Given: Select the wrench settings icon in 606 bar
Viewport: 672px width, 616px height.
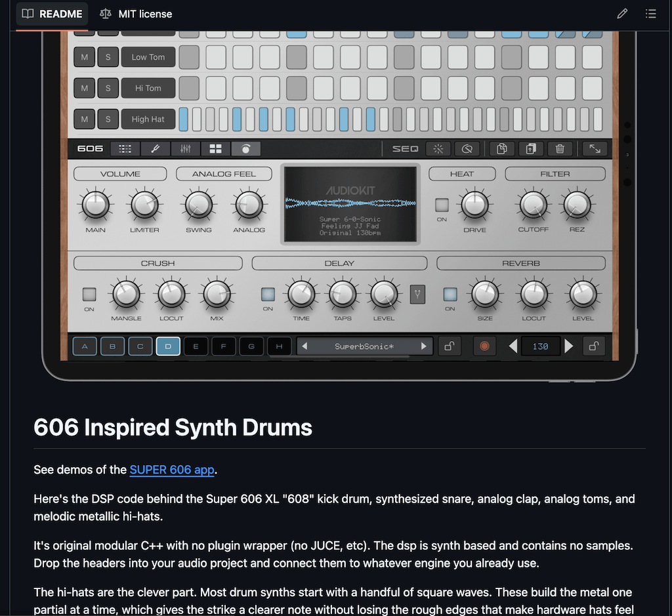Looking at the screenshot, I should coord(155,149).
